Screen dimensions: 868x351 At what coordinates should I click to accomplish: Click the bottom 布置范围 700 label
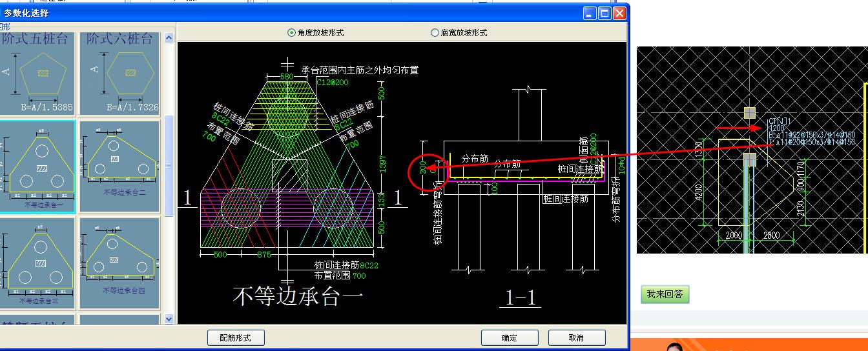point(340,276)
